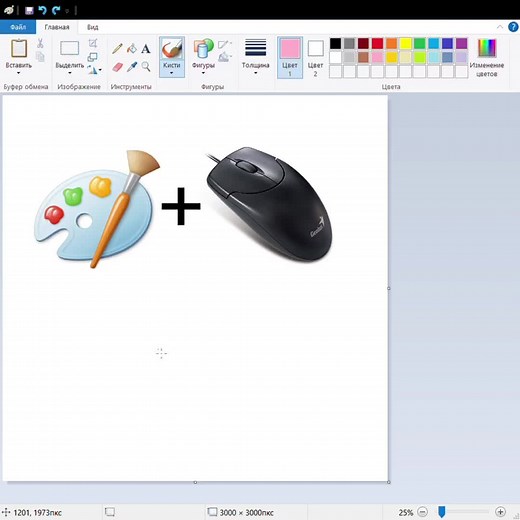Viewport: 520px width, 520px height.
Task: Pick the green color swatch
Action: pyautogui.click(x=419, y=43)
